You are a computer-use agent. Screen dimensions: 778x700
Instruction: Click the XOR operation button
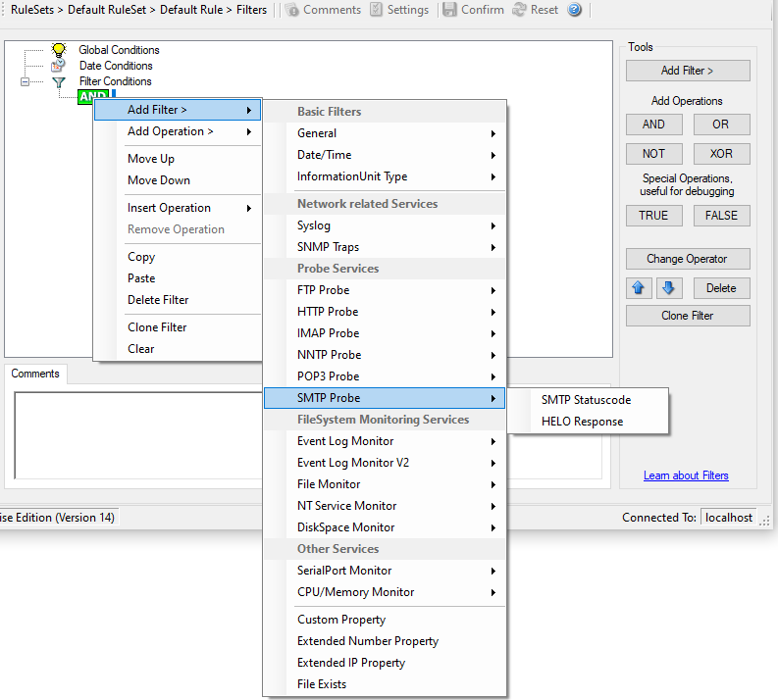(721, 154)
